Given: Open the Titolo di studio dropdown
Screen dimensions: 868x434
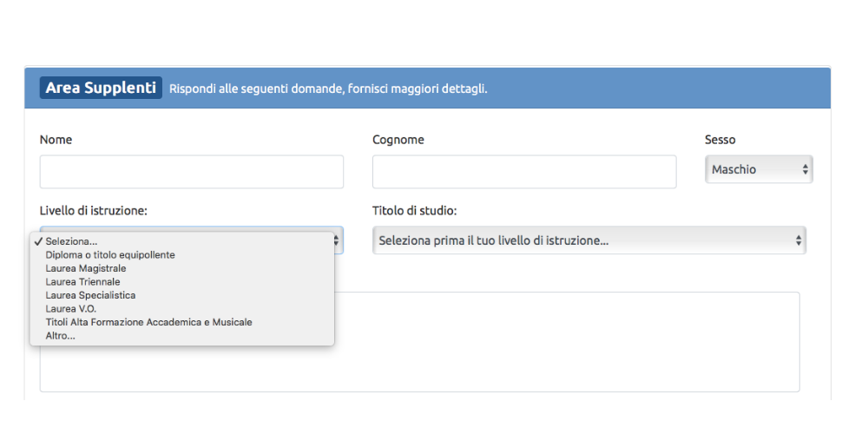Looking at the screenshot, I should [589, 240].
